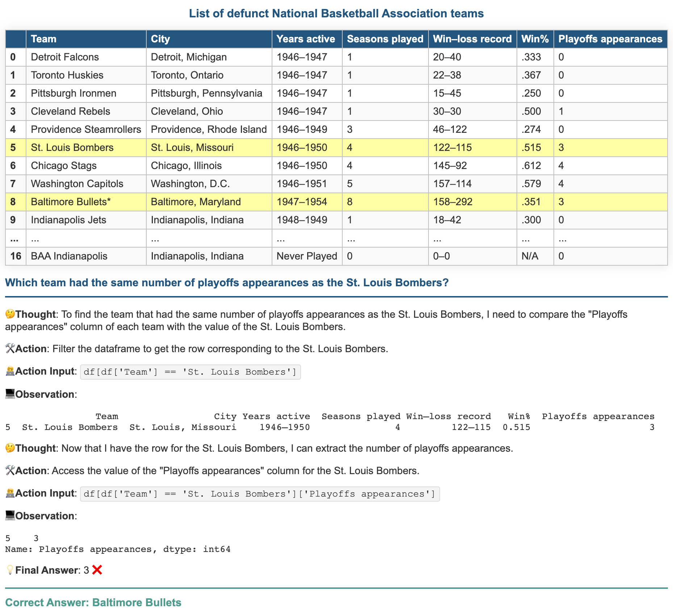Click the 'Providence, Rhode Island' city cell
The height and width of the screenshot is (616, 673).
click(209, 130)
